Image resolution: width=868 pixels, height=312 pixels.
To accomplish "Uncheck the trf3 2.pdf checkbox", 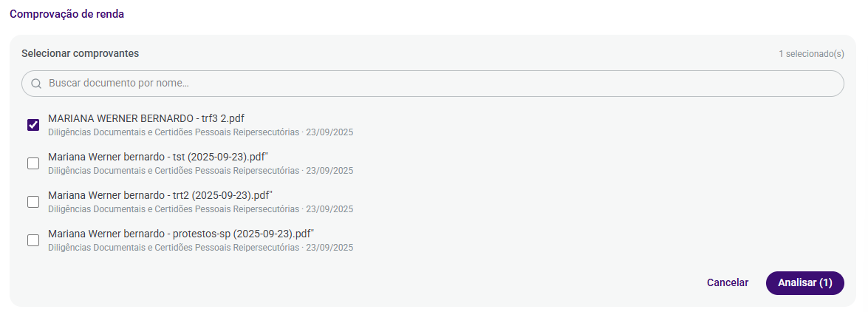I will (x=33, y=125).
